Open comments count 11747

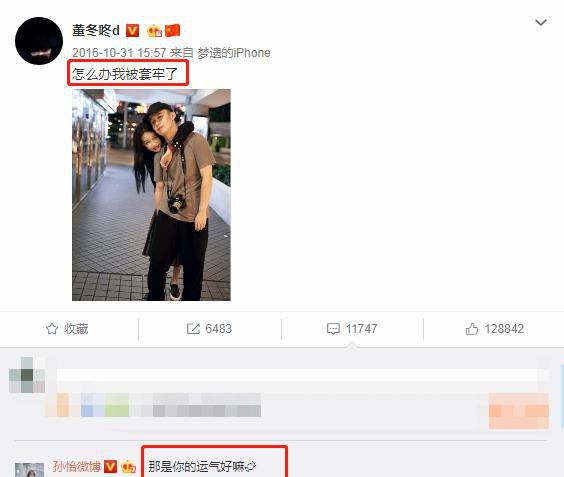[361, 329]
